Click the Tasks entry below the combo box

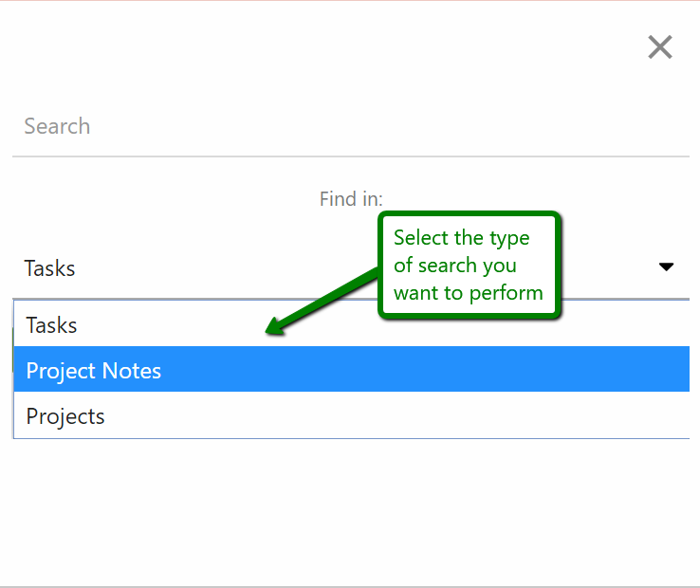tap(51, 325)
